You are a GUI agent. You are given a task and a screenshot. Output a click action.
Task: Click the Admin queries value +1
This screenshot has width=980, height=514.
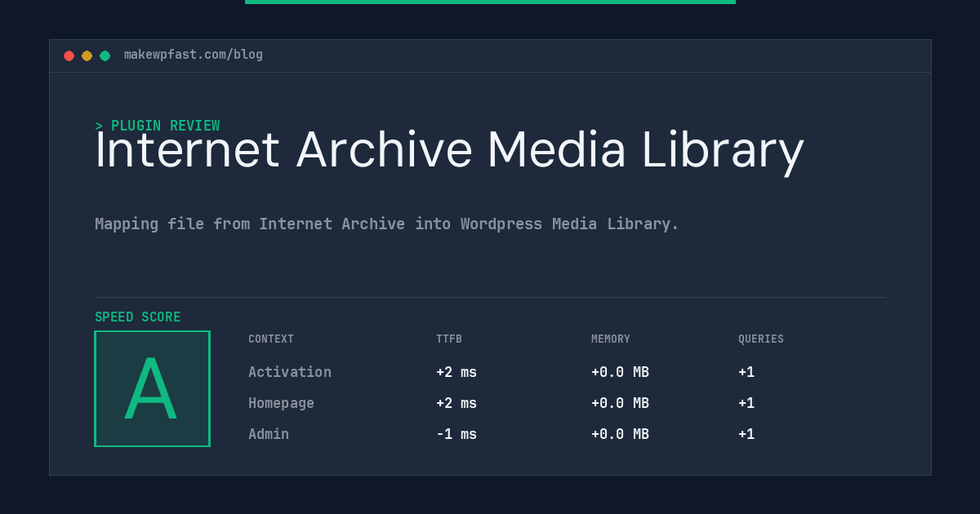point(746,434)
